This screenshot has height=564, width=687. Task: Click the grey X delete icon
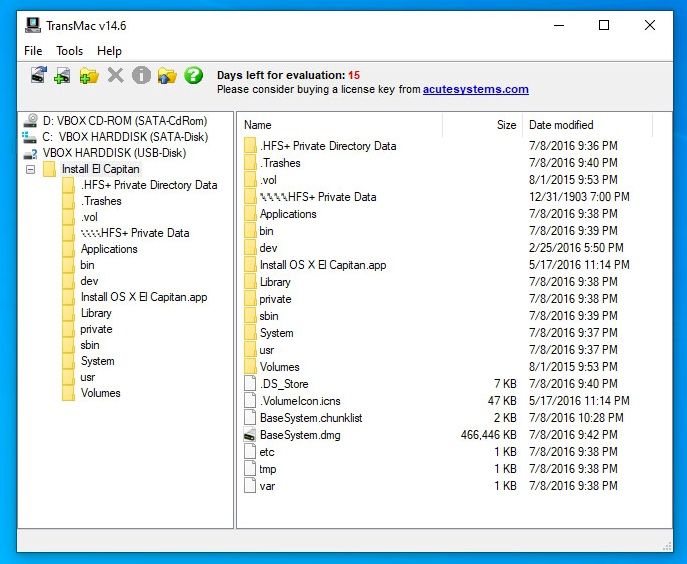pyautogui.click(x=116, y=75)
